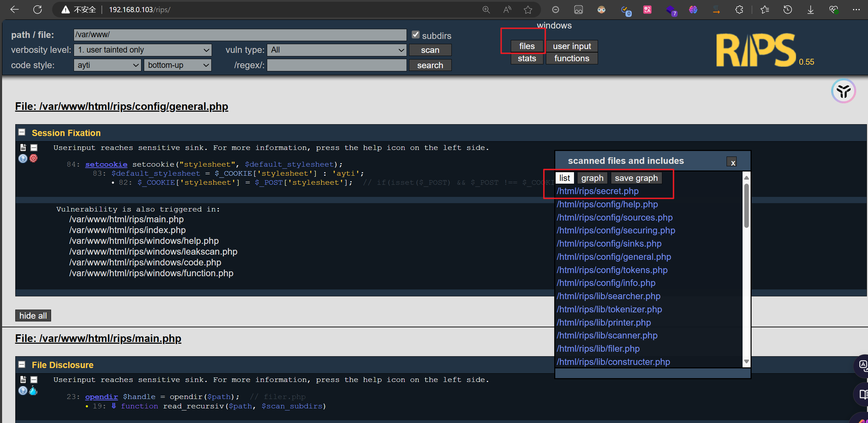Click the File: /var/www/html/rips/main.php heading
Screen dimensions: 868x423
98,338
